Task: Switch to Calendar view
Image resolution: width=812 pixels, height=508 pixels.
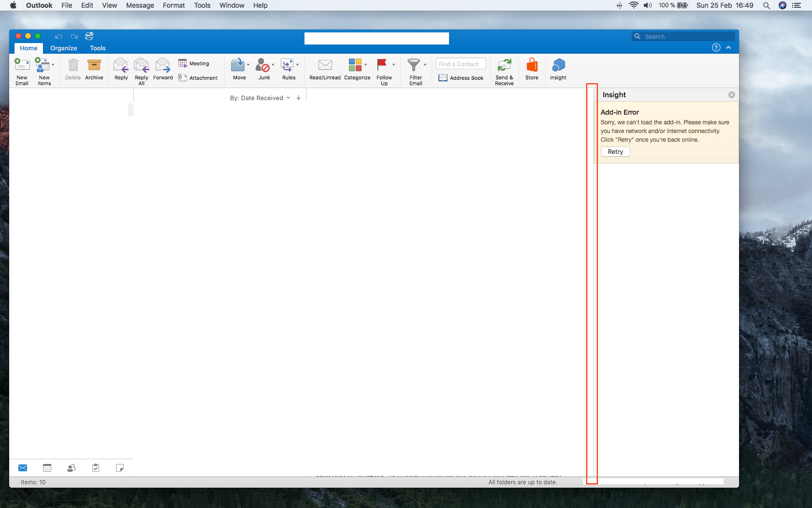Action: click(47, 467)
